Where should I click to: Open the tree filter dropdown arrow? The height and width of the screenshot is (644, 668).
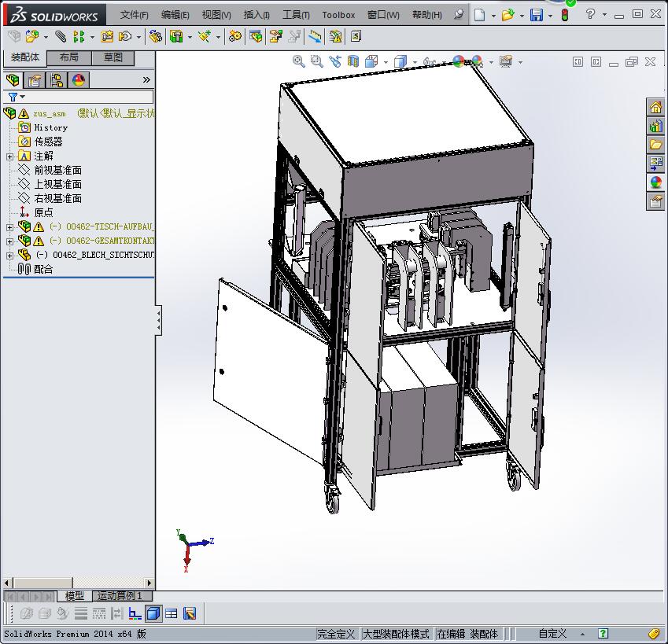[x=23, y=97]
